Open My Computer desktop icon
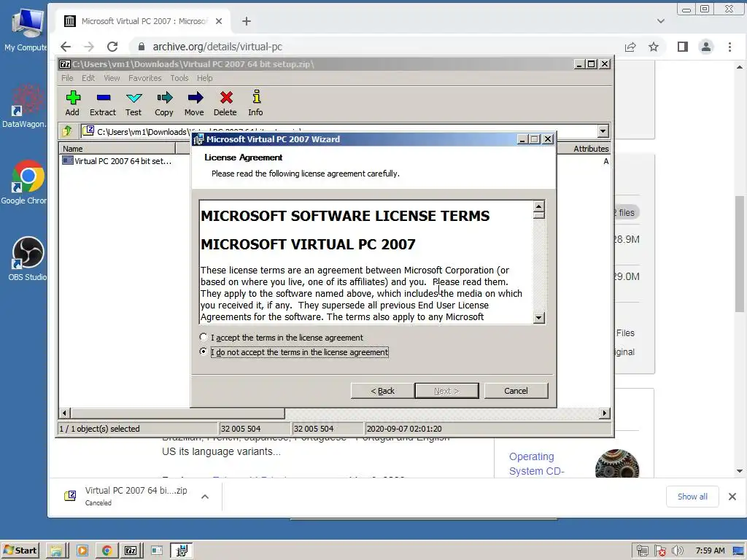Viewport: 747px width, 560px height. click(26, 29)
